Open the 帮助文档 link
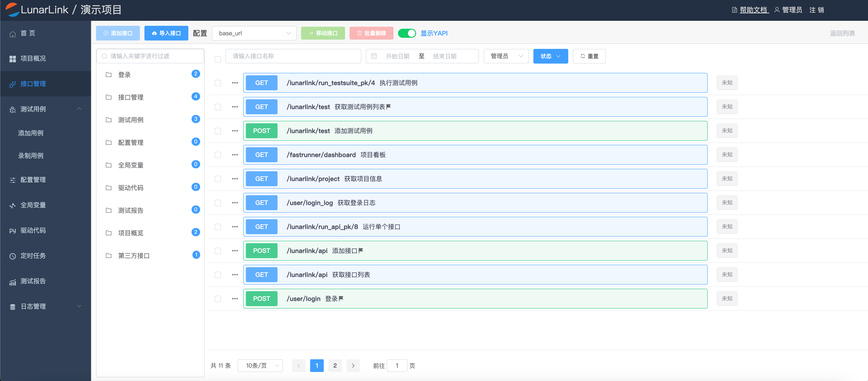The height and width of the screenshot is (381, 868). click(753, 10)
